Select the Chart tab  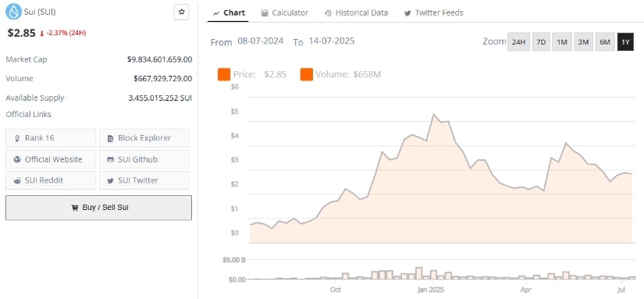[x=229, y=12]
